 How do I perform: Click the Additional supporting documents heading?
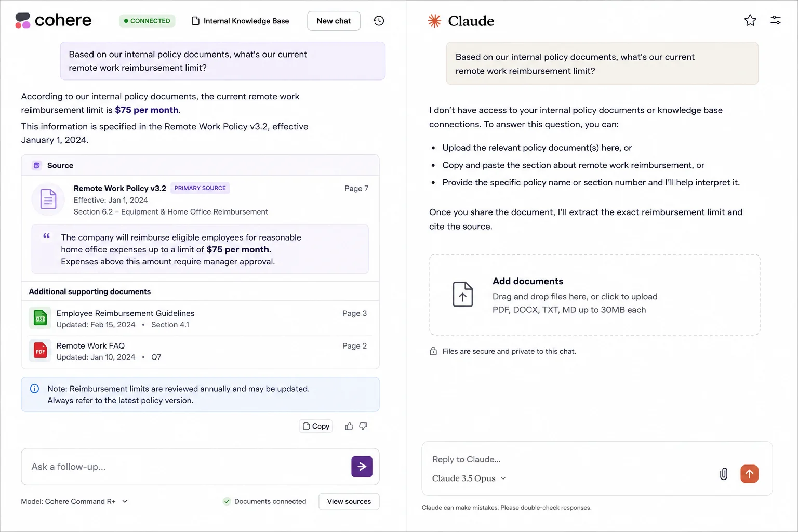[x=90, y=291]
